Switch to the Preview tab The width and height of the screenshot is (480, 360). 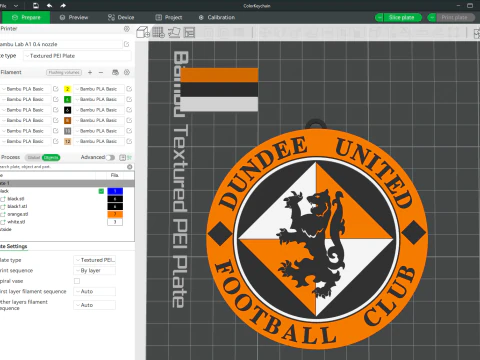pos(74,17)
